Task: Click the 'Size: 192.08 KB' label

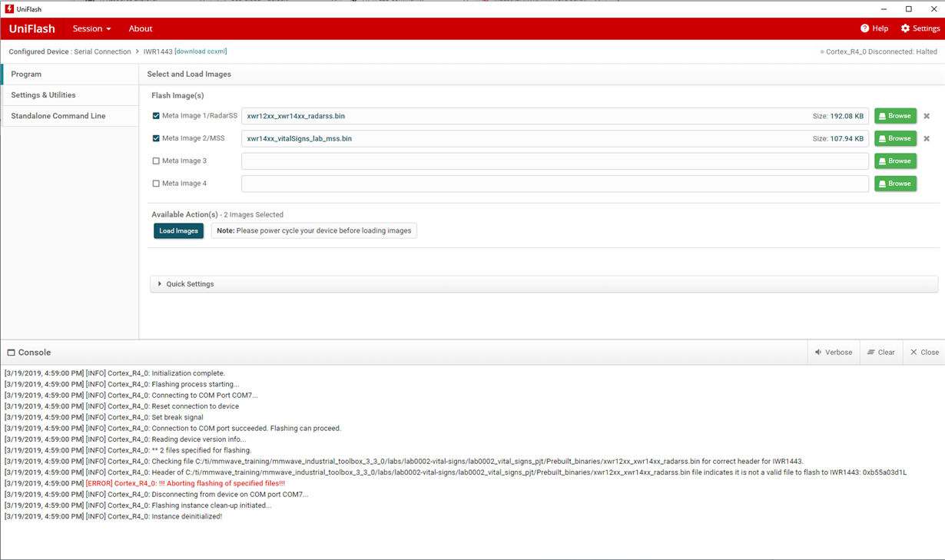Action: [x=838, y=116]
